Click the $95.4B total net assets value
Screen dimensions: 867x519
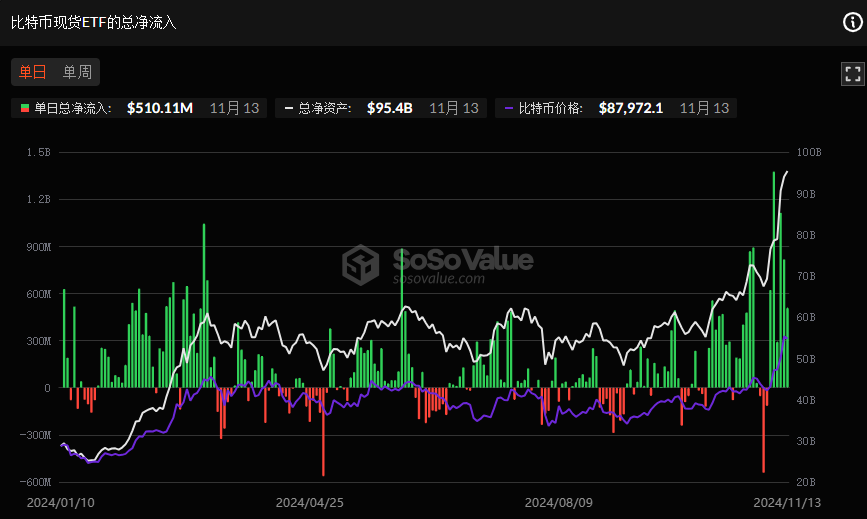click(390, 108)
